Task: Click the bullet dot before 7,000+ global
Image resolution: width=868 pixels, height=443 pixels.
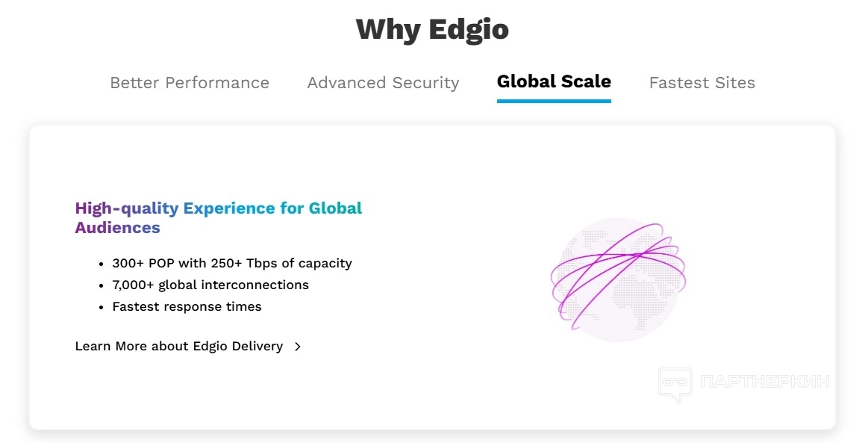Action: point(101,286)
